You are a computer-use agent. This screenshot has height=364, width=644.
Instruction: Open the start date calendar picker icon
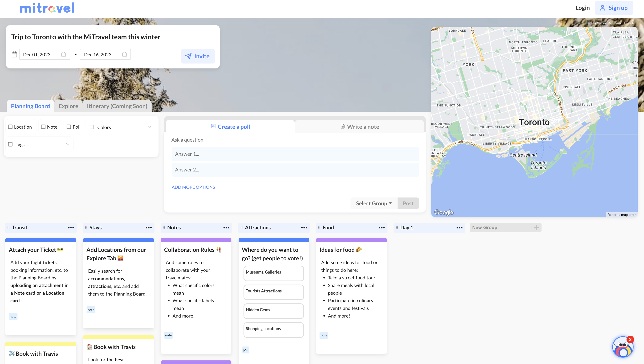pos(63,55)
